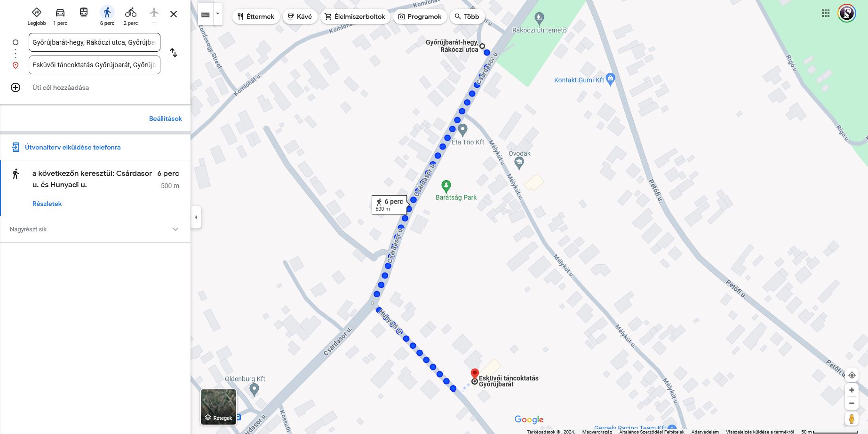Viewport: 868px width, 434px height.
Task: Center map on your location
Action: tap(852, 375)
